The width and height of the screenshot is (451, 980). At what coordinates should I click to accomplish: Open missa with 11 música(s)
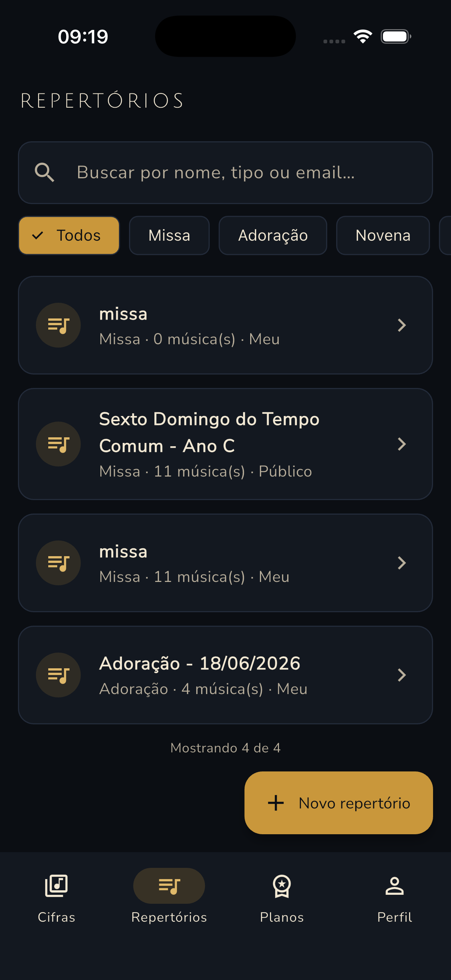coord(225,563)
